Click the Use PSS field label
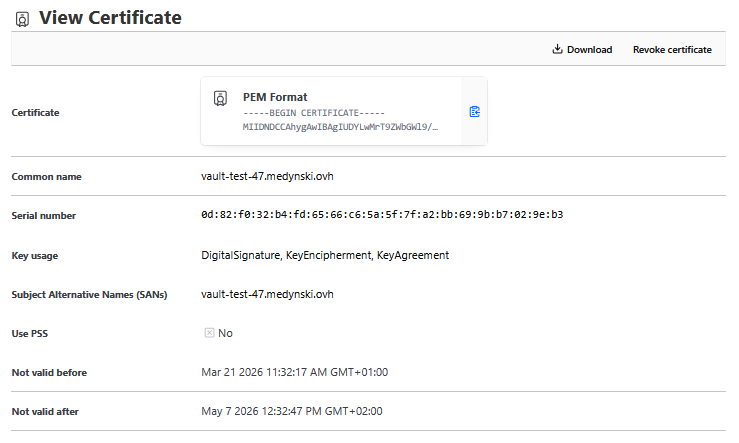The width and height of the screenshot is (739, 443). (31, 334)
